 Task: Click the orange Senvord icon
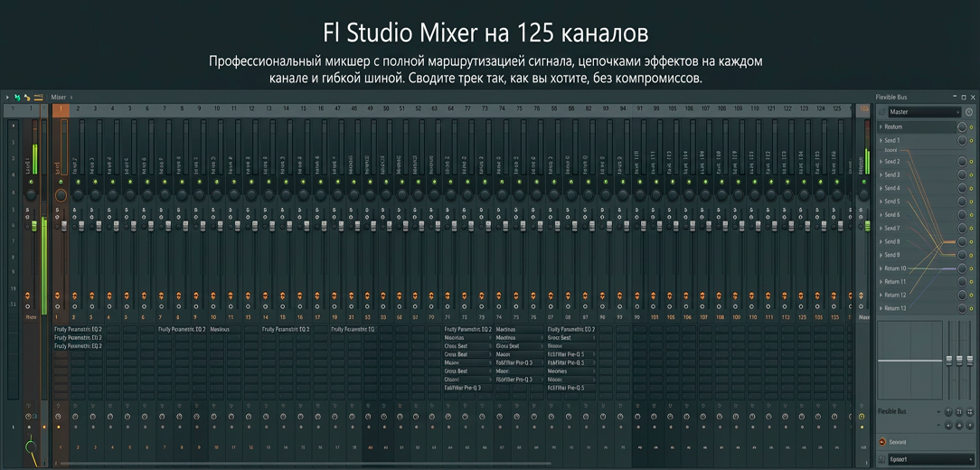tap(881, 442)
